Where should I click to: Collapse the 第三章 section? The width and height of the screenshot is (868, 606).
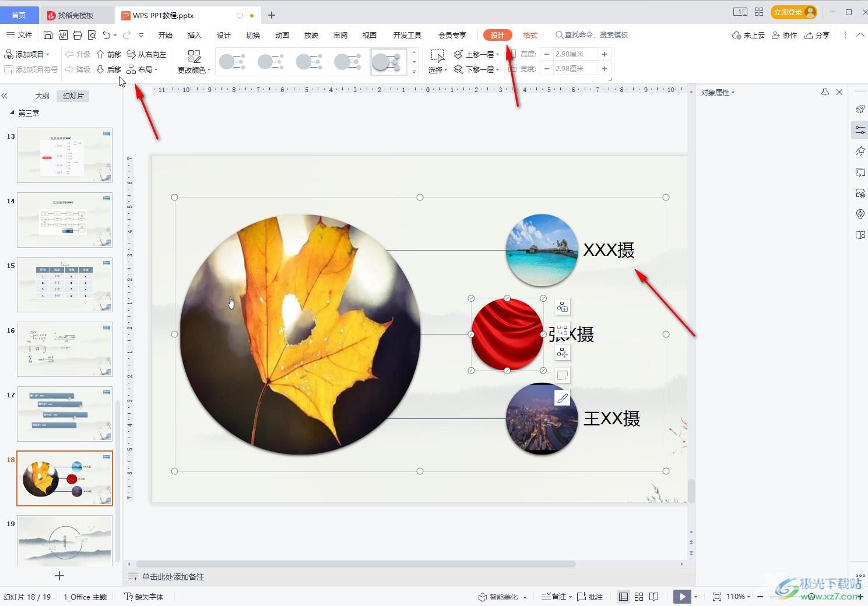pyautogui.click(x=12, y=112)
